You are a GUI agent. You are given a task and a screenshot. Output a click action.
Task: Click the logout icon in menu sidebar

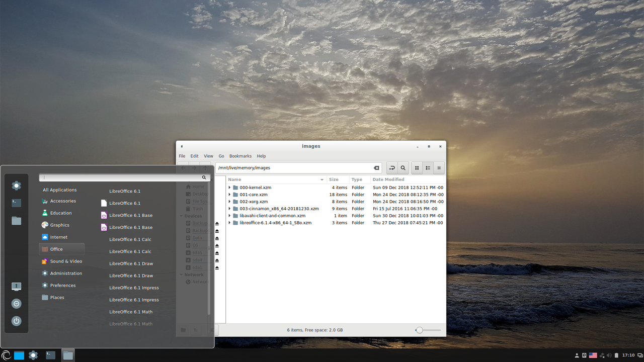tap(17, 304)
